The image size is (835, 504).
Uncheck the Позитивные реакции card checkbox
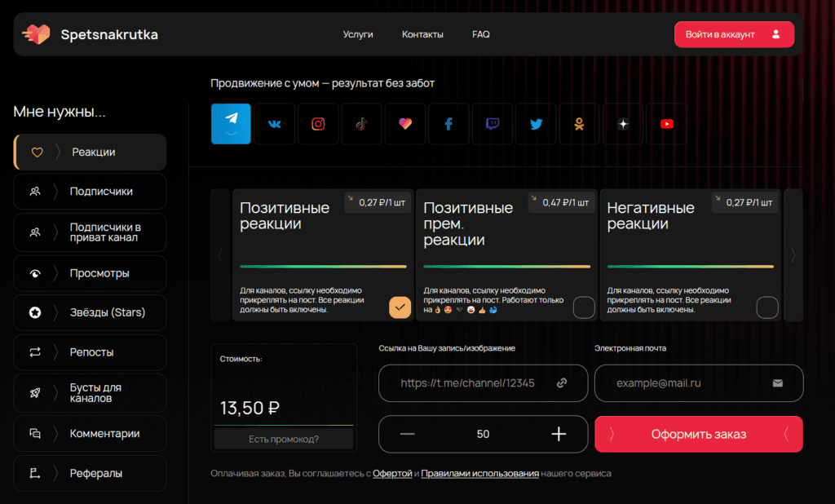click(x=400, y=307)
